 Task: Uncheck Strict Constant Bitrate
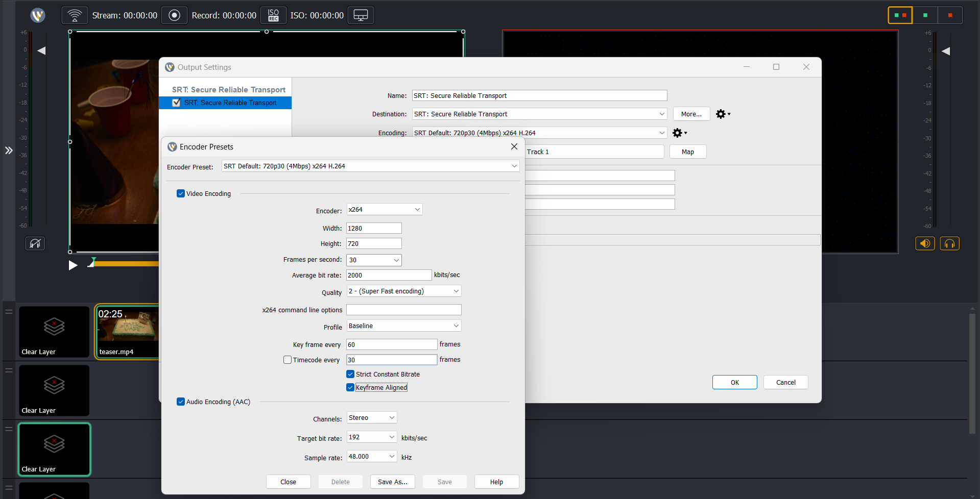(x=350, y=374)
